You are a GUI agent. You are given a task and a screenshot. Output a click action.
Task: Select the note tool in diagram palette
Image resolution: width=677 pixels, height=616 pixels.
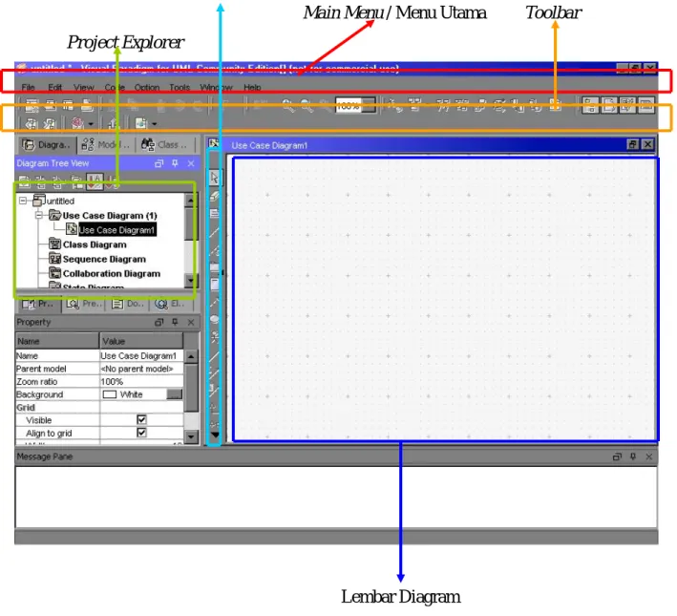point(215,213)
